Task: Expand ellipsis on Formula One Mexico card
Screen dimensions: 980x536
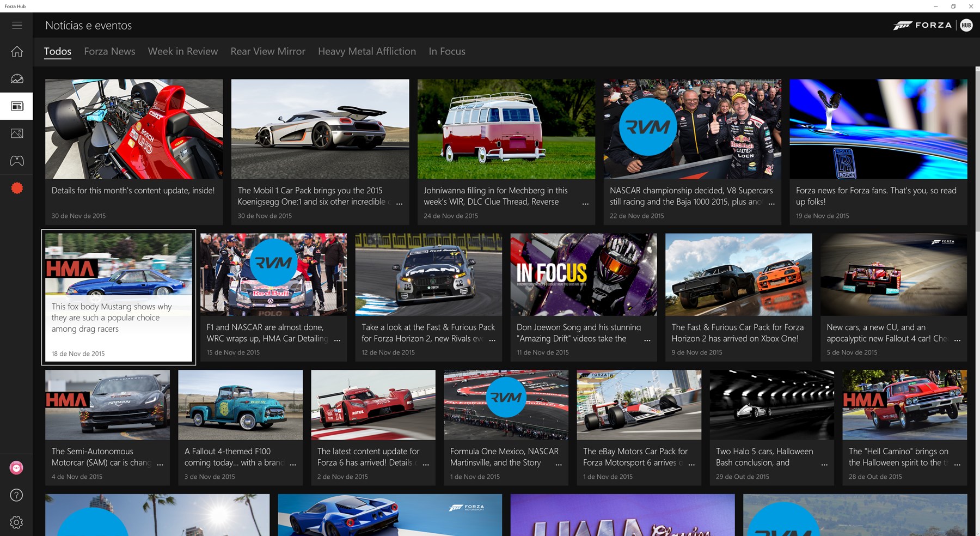Action: [x=559, y=464]
